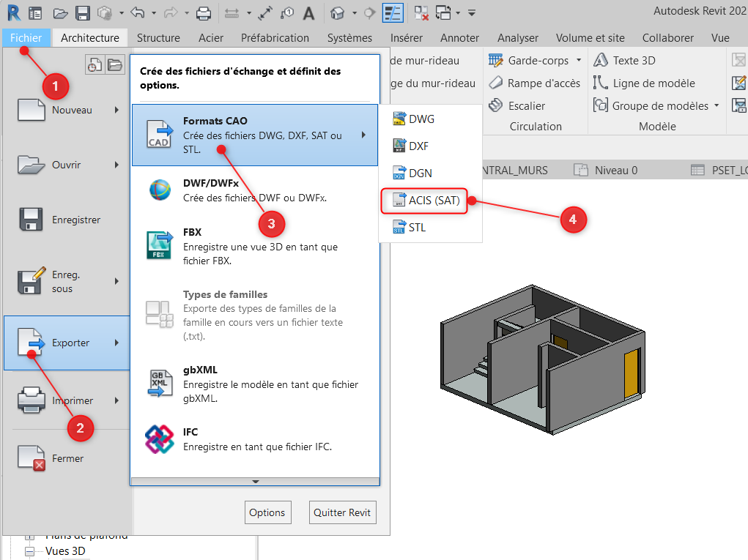Switch to the Systèmes ribbon tab

(349, 37)
